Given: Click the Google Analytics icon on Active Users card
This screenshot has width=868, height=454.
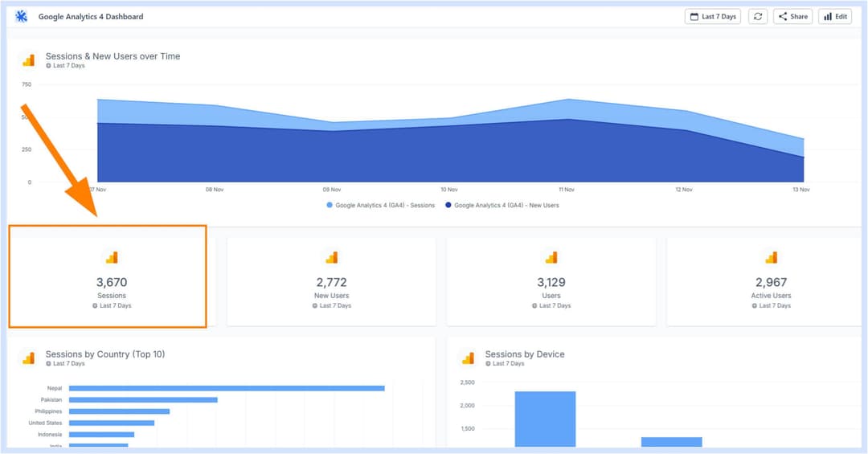Looking at the screenshot, I should [771, 257].
